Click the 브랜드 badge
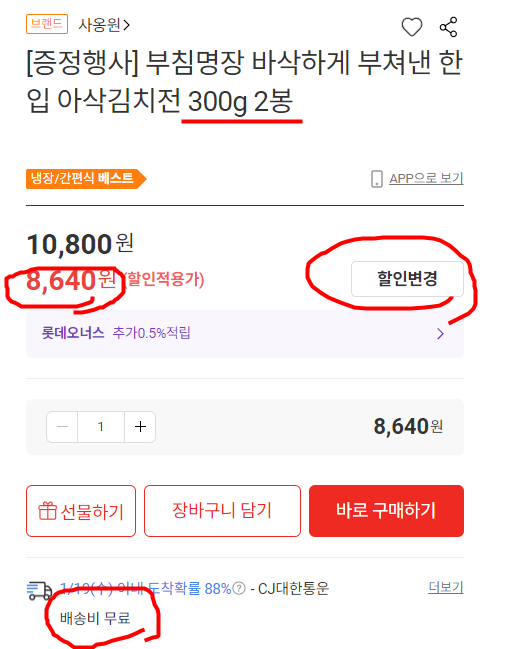Viewport: 521px width, 649px height. (47, 24)
